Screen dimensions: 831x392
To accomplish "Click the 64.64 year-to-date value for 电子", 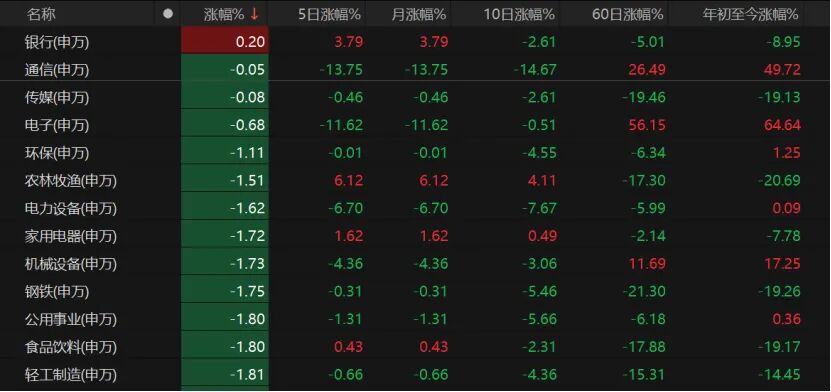I will click(783, 126).
